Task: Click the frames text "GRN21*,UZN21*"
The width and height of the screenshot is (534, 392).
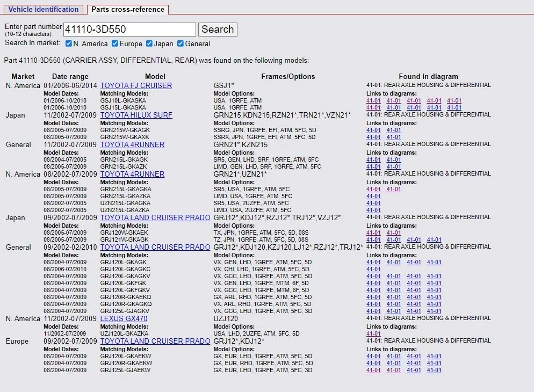Action: click(240, 174)
